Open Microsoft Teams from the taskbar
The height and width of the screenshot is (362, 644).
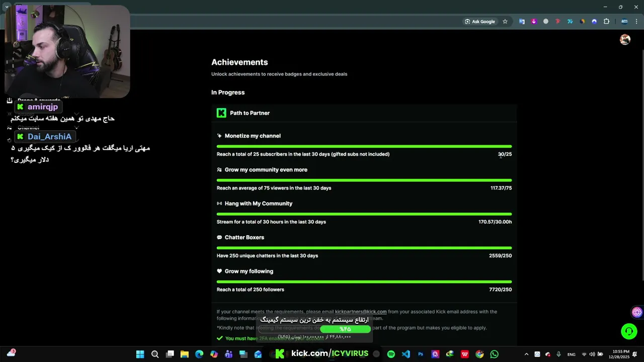[229, 354]
